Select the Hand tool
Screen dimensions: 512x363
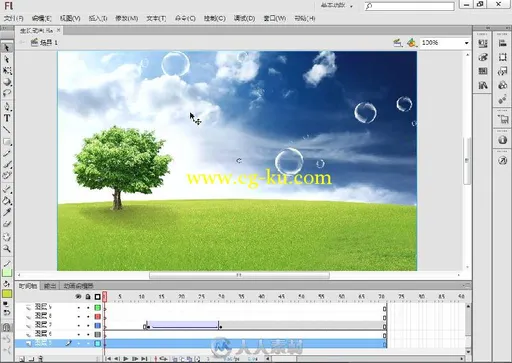pyautogui.click(x=7, y=237)
